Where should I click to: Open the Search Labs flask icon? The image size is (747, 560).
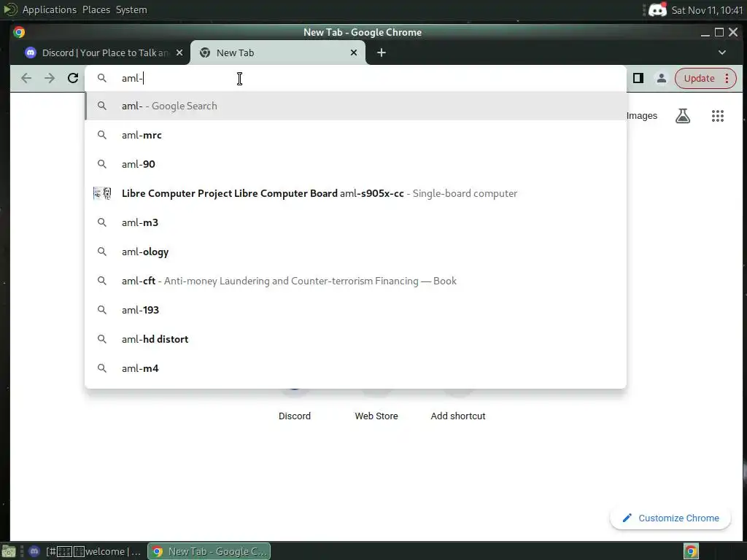(683, 116)
